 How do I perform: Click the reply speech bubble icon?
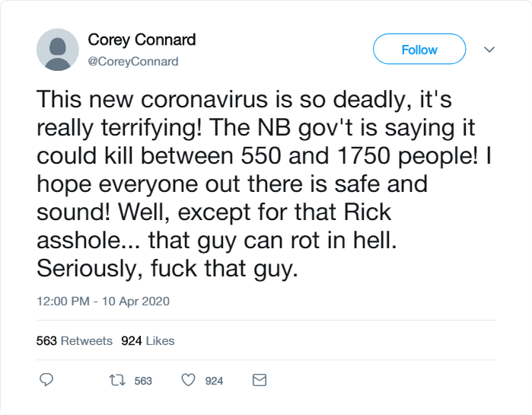click(46, 380)
